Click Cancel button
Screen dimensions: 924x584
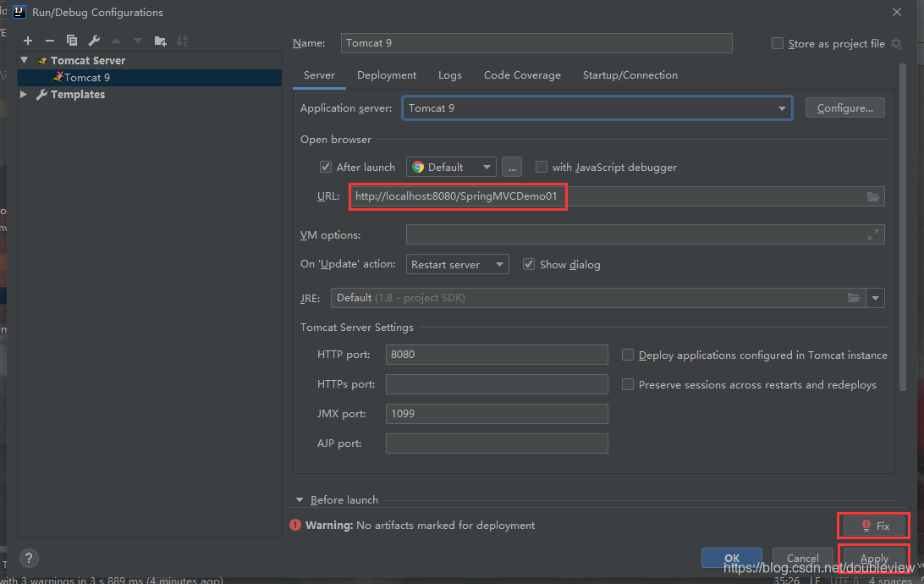coord(803,558)
